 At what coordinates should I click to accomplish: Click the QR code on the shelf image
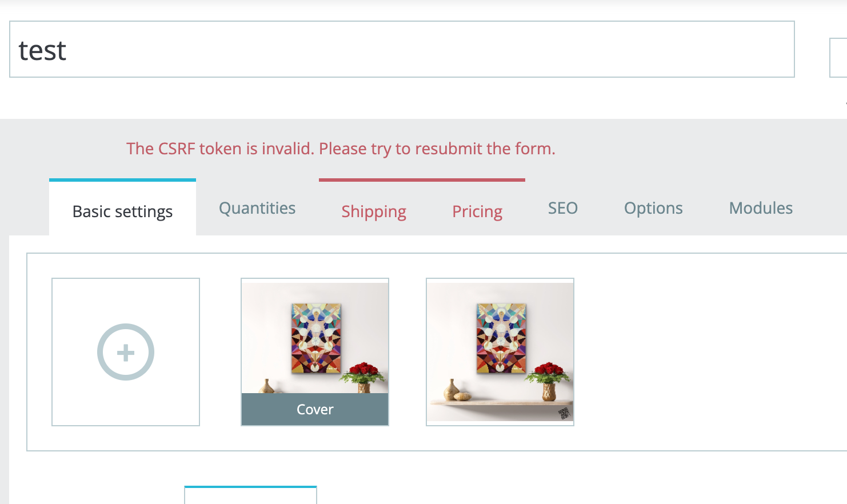point(564,413)
